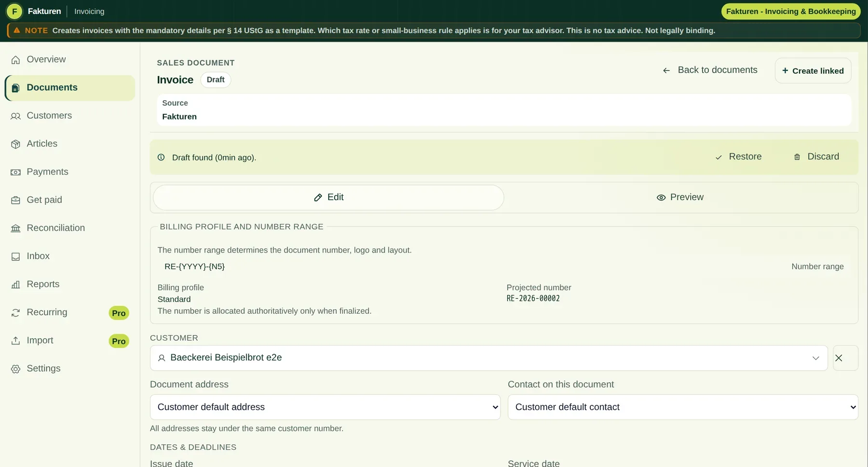The image size is (868, 467).
Task: Click the Settings gear icon
Action: [x=15, y=369]
